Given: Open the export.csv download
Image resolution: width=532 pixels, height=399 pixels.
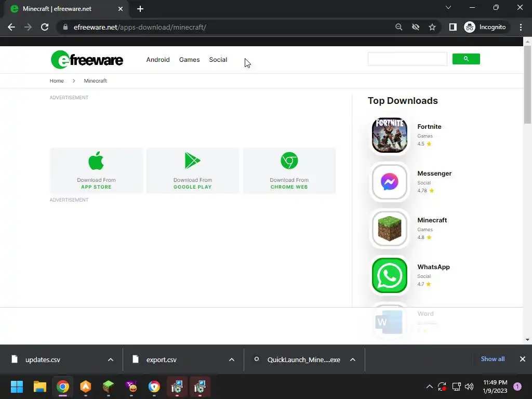Looking at the screenshot, I should click(162, 360).
